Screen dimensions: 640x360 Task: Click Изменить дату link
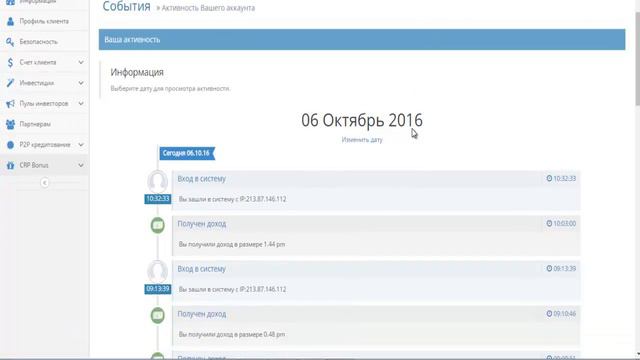(x=362, y=140)
